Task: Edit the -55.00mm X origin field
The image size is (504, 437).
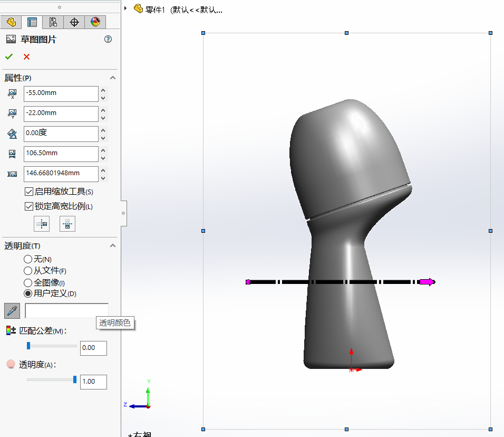Action: [61, 93]
